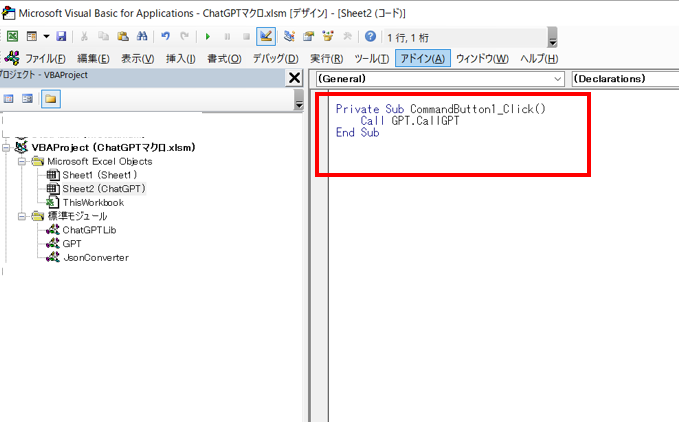Select the Microsoft Excel Objects folder label
This screenshot has width=679, height=422.
point(100,161)
